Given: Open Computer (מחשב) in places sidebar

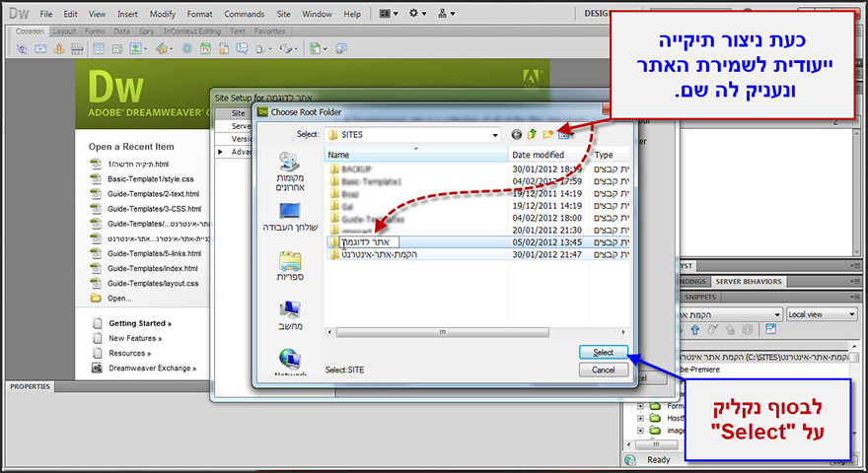Looking at the screenshot, I should coord(290,315).
